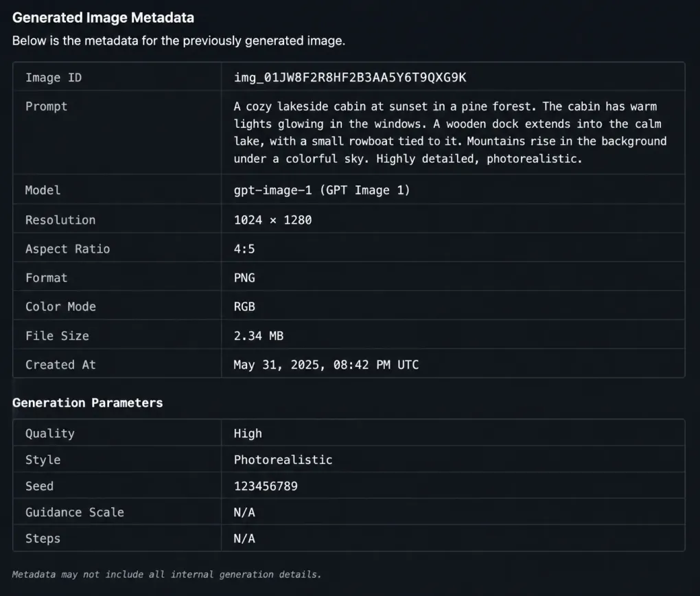
Task: Click the RGB color mode value
Action: pos(244,306)
